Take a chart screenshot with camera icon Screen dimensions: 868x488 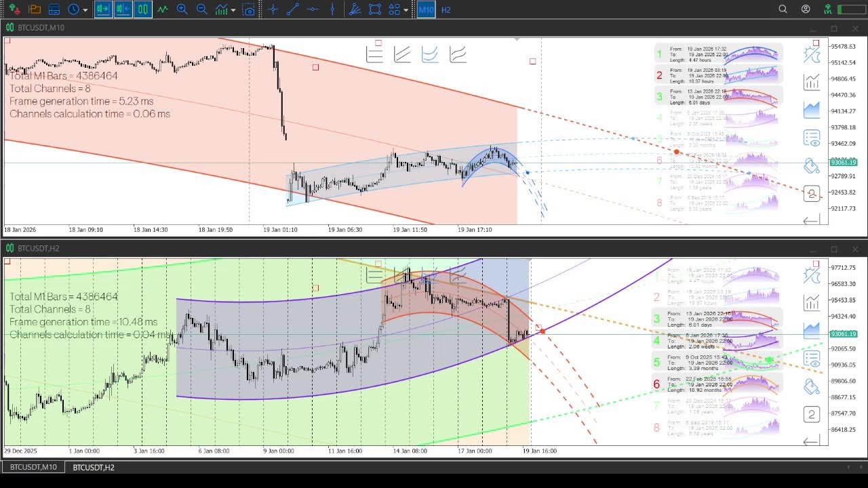coord(249,9)
